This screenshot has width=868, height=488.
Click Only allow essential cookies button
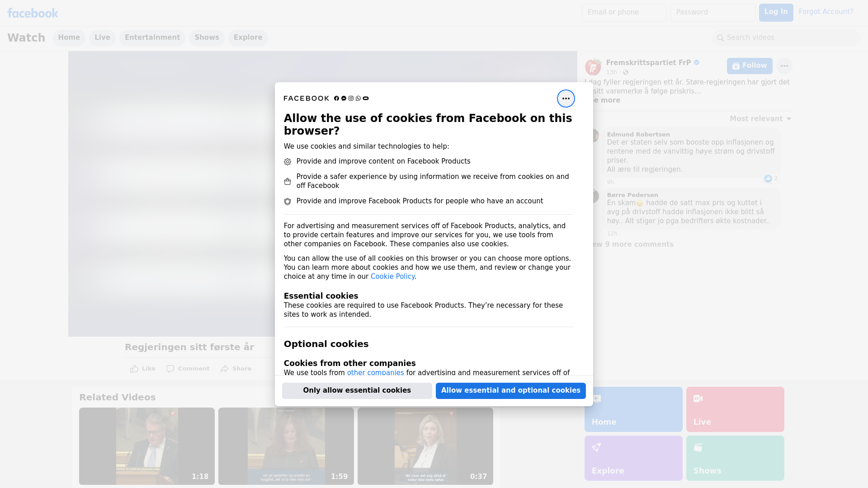tap(357, 391)
